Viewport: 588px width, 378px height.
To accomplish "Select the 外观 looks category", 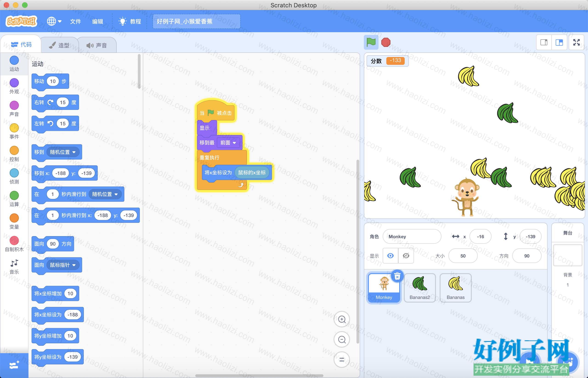I will (14, 86).
